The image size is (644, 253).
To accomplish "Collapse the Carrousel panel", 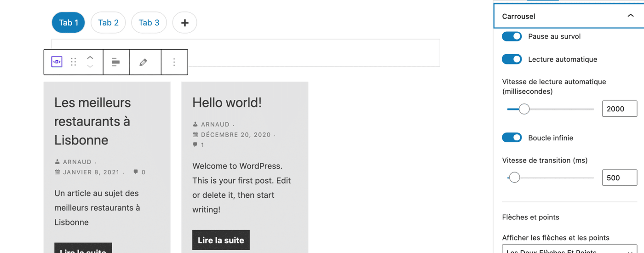I will pos(630,16).
